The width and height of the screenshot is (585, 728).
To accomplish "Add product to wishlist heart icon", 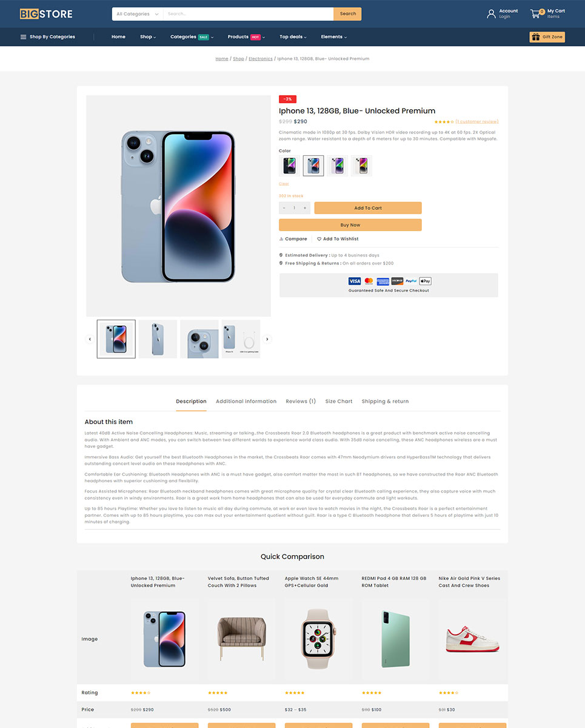I will click(319, 239).
